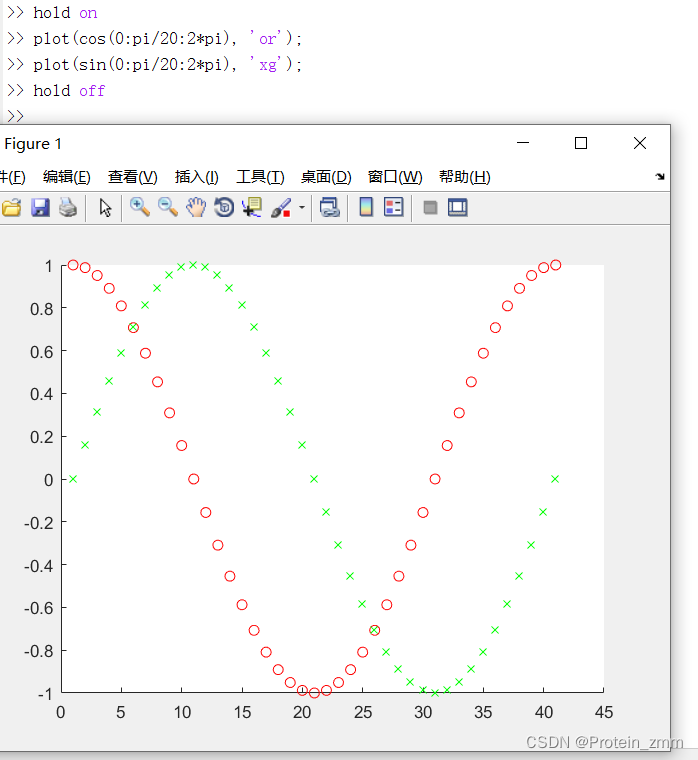
Task: Open file via folder icon in figure toolbar
Action: click(x=11, y=207)
